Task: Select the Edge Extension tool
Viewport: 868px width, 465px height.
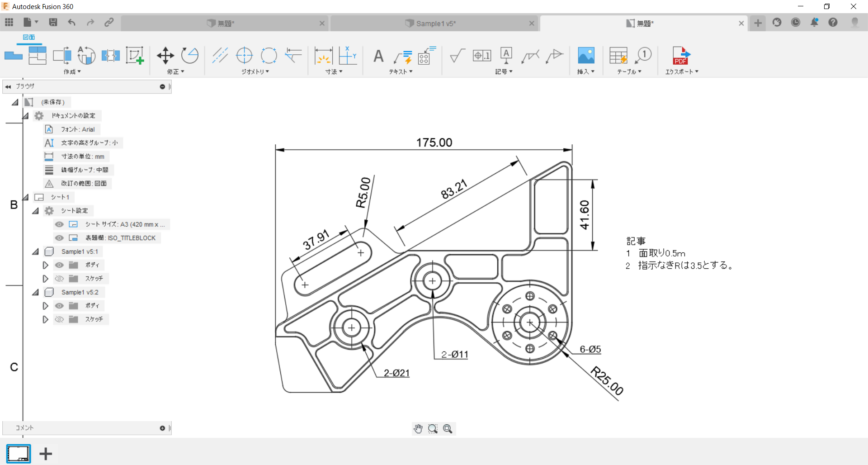Action: point(293,56)
